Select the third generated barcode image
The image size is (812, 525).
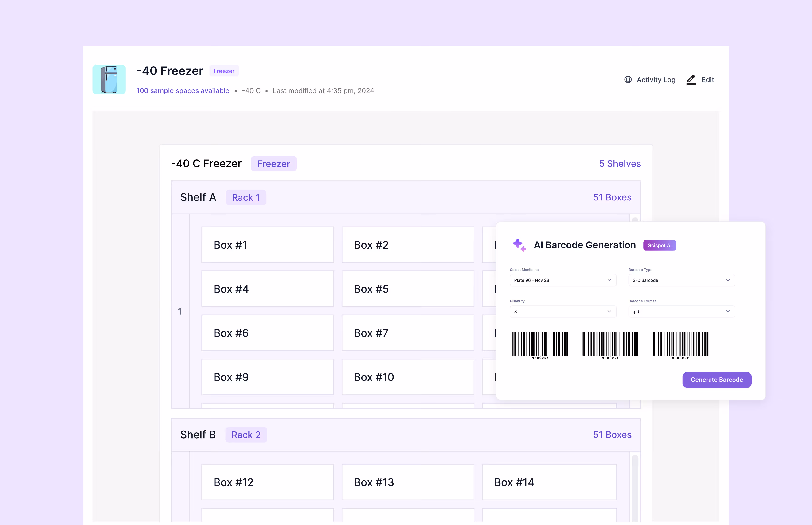coord(680,344)
